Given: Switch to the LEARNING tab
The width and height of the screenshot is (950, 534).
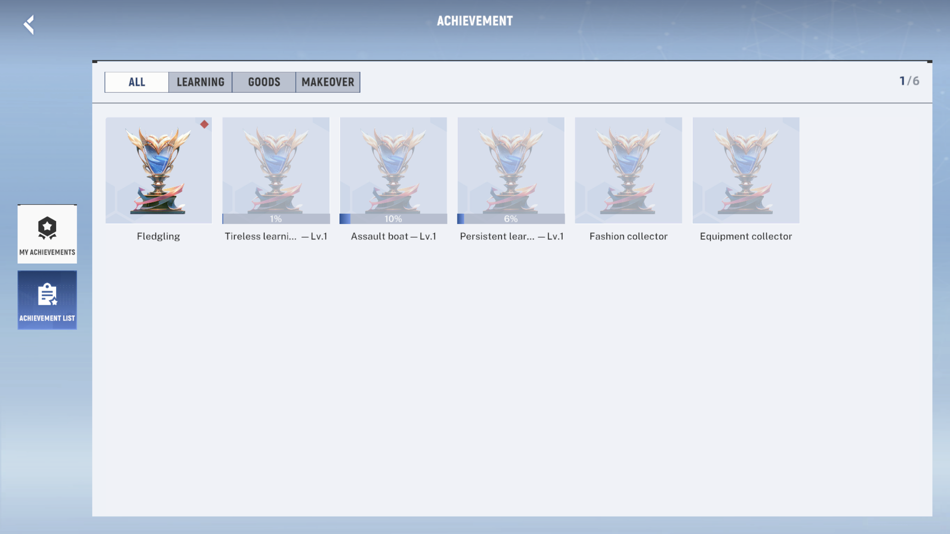Looking at the screenshot, I should 200,82.
